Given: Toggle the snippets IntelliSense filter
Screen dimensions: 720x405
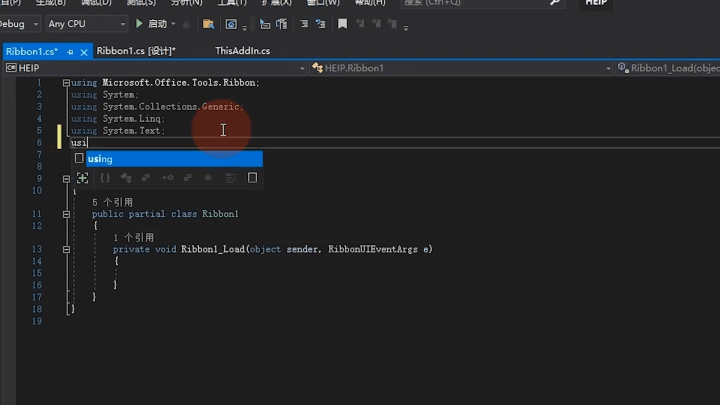Looking at the screenshot, I should (231, 178).
